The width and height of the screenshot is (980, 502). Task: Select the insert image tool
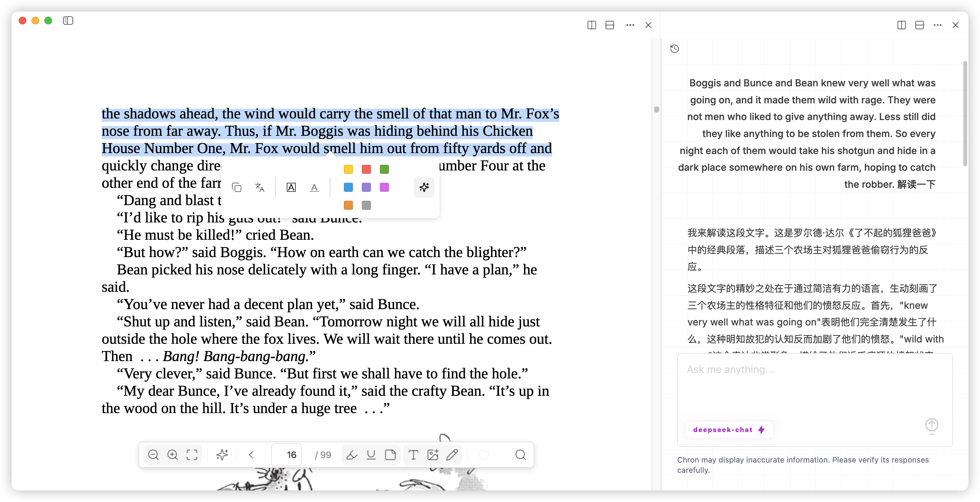click(433, 454)
